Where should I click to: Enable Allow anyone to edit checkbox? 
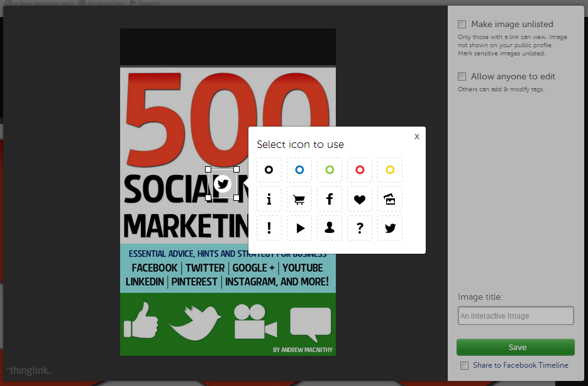pyautogui.click(x=462, y=77)
